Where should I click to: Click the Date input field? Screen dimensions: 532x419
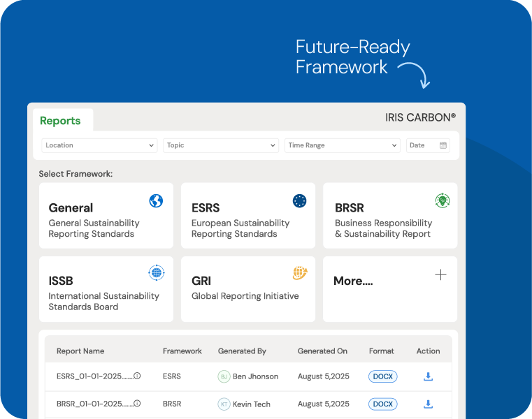pos(428,145)
